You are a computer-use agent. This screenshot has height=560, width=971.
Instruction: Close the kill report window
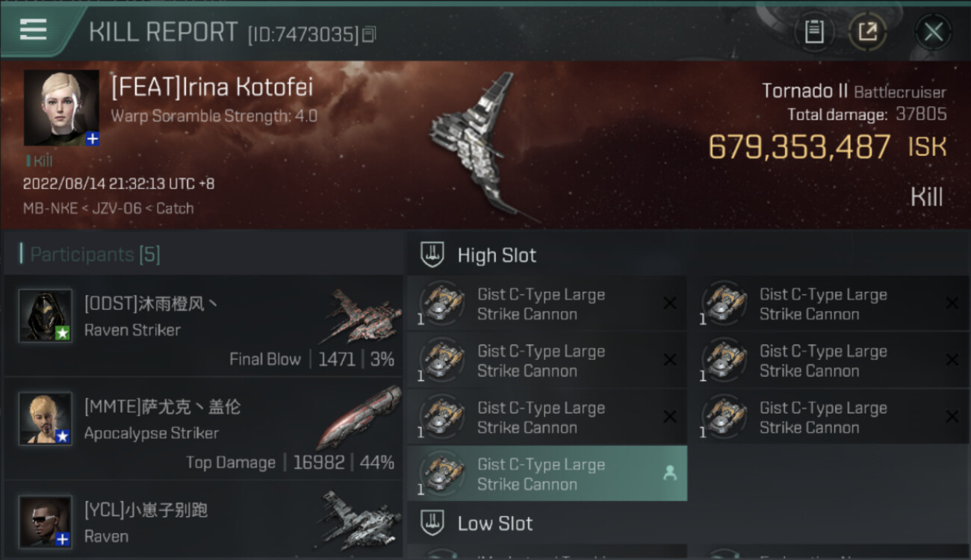click(933, 31)
